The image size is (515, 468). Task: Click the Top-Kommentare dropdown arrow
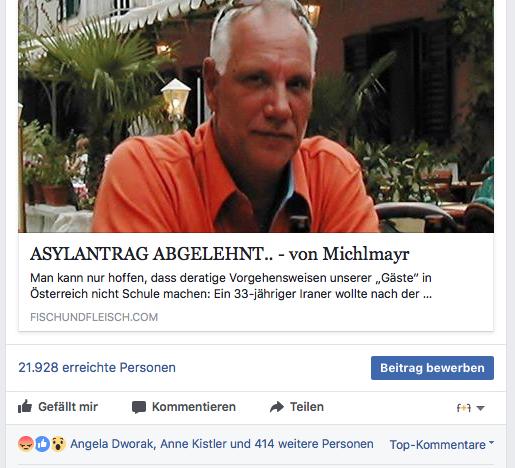[491, 443]
